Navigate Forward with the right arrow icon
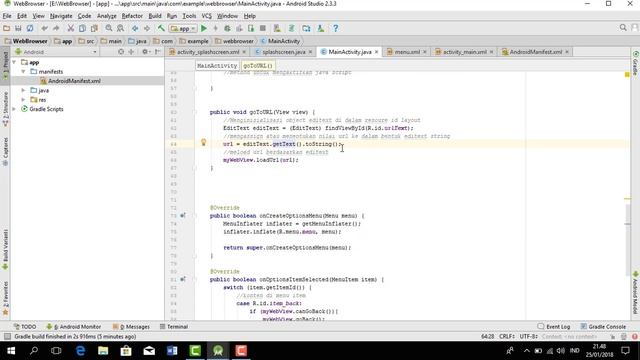The width and height of the screenshot is (640, 360). tap(147, 28)
